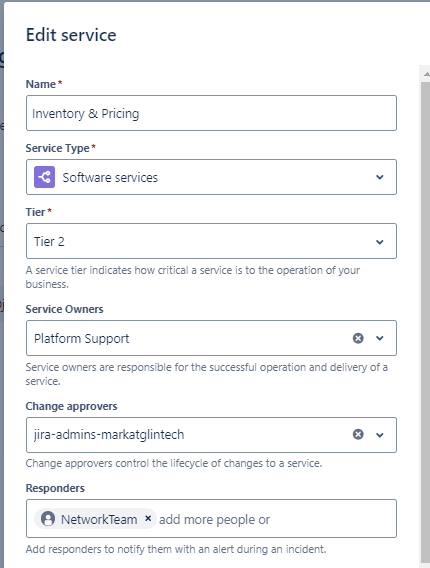The width and height of the screenshot is (430, 568).
Task: Remove the NetworkTeam responder tag
Action: point(148,519)
